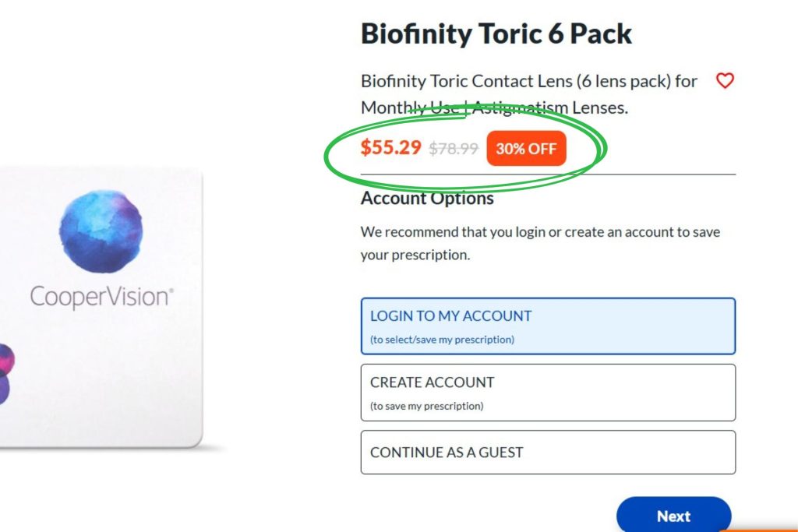Choose CONTINUE AS A GUEST
The width and height of the screenshot is (798, 532).
point(548,452)
